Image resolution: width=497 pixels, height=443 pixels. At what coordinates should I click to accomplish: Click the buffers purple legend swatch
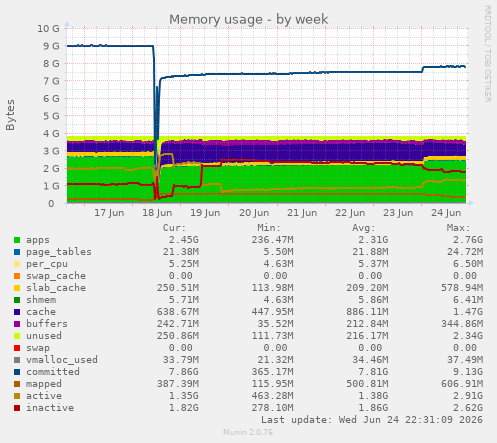pos(17,324)
